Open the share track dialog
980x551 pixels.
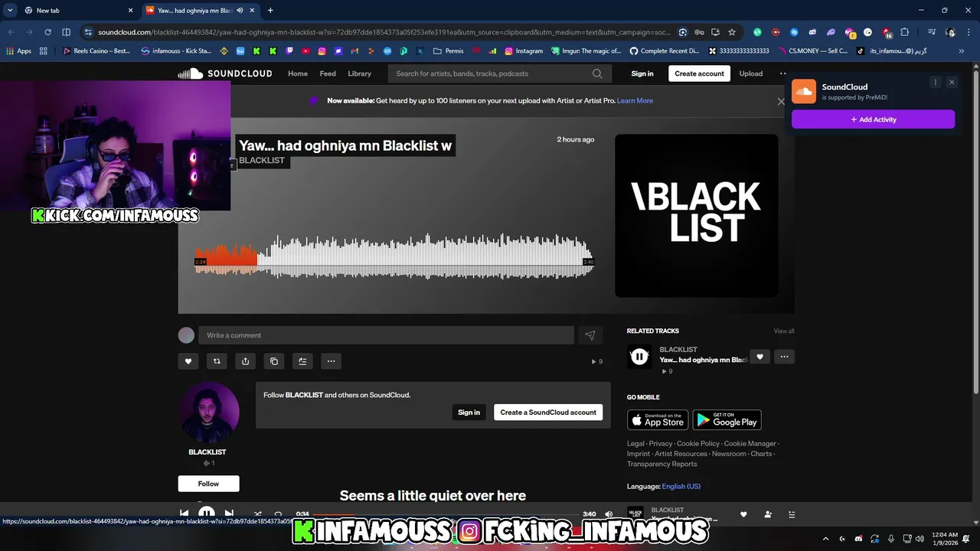[245, 361]
